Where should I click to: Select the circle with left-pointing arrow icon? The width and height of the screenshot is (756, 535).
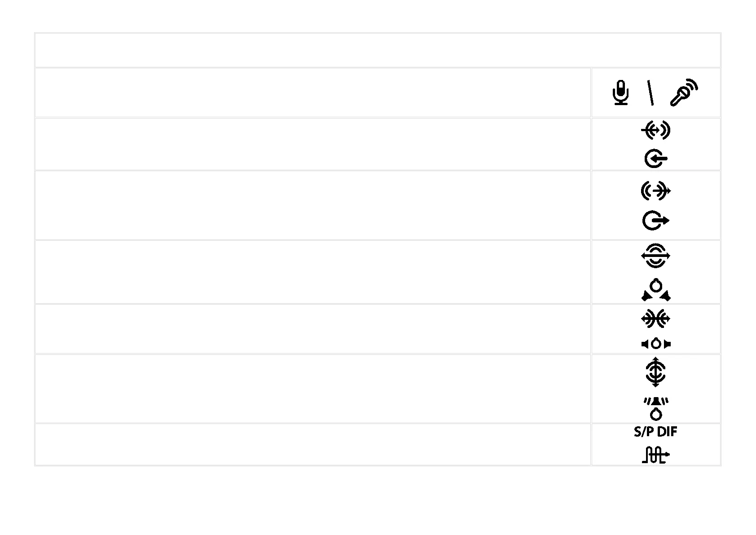coord(655,159)
